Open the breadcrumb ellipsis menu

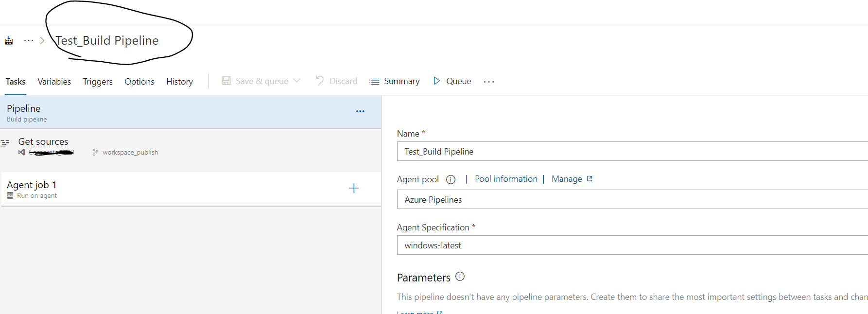tap(29, 40)
